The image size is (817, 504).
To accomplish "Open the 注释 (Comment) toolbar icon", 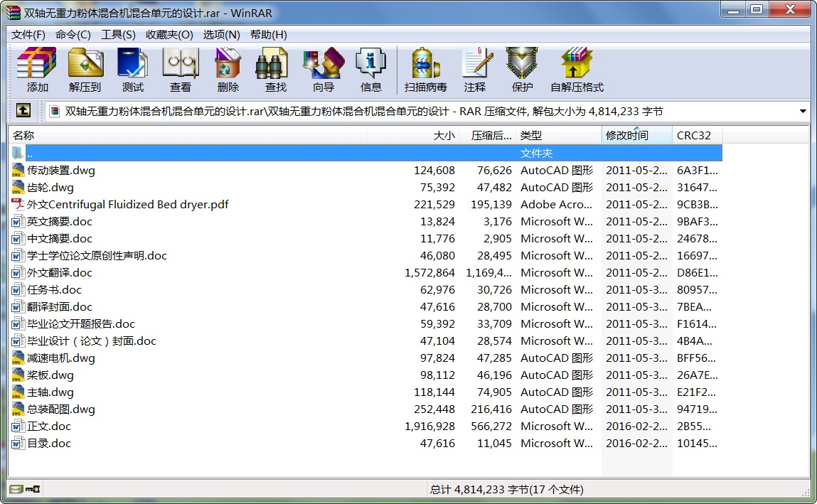I will click(475, 70).
